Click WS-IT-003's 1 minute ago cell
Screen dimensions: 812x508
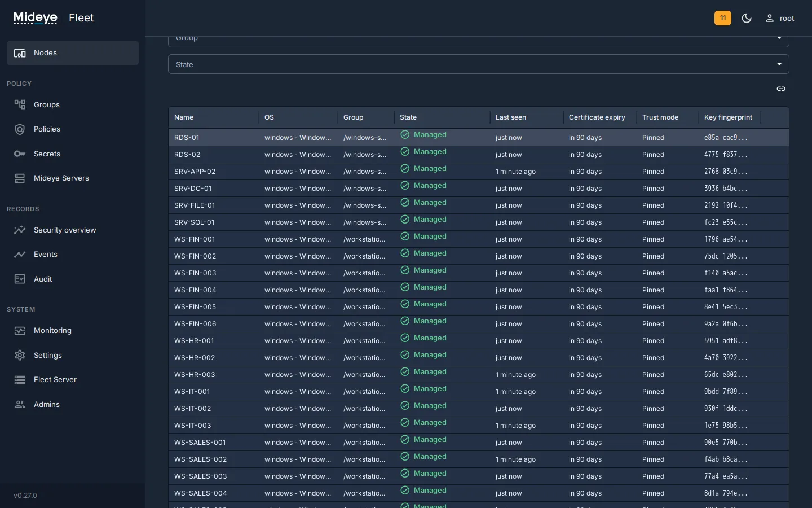[515, 426]
